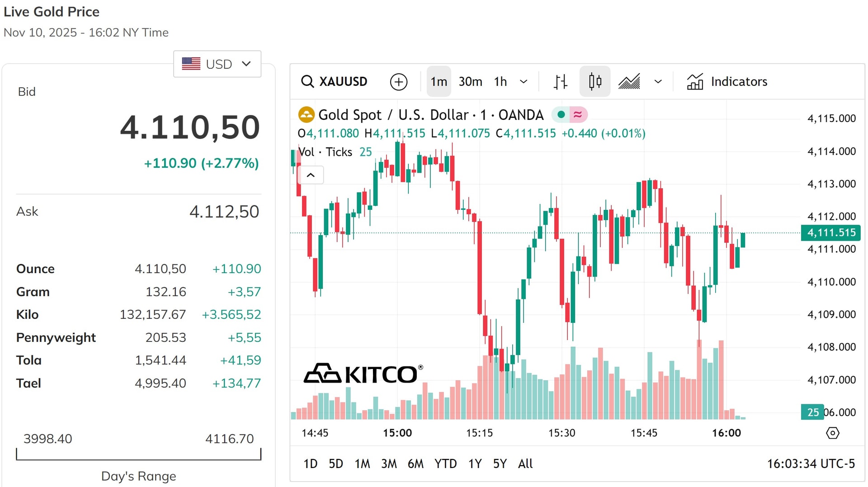Switch to the 1m timeframe
The image size is (868, 487).
[x=439, y=81]
